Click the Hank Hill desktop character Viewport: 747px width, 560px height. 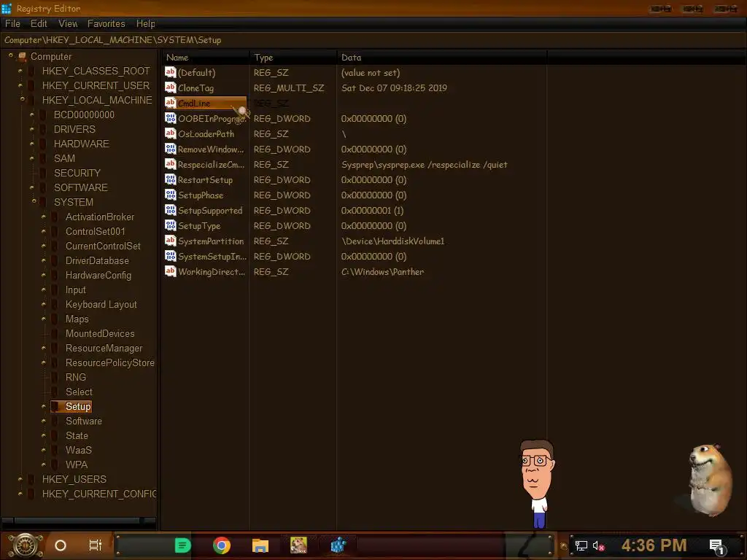click(538, 483)
